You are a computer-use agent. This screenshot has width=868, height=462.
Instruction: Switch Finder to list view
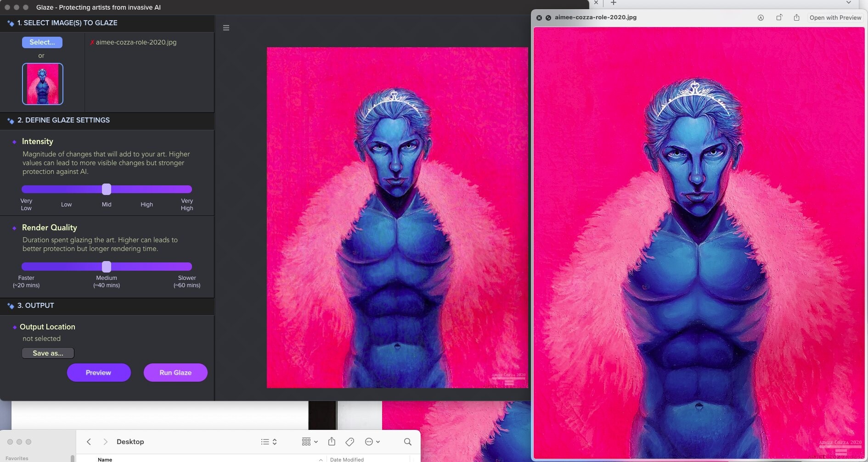point(265,441)
